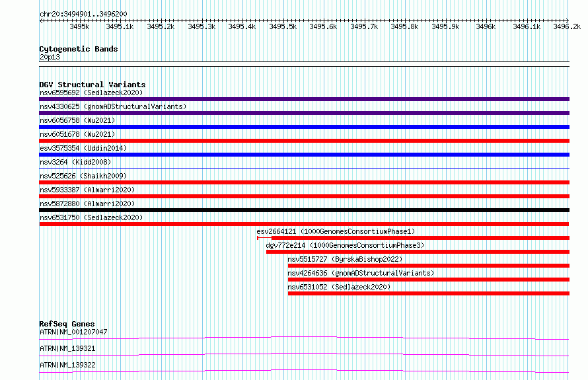
Task: Click the 3495.4k ruler label
Action: tap(242, 26)
